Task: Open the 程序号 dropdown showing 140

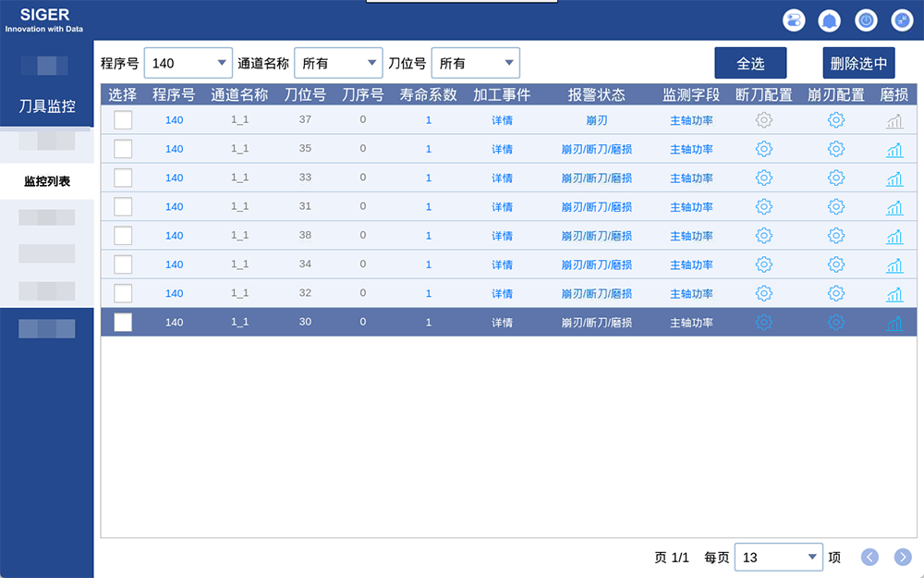Action: (x=188, y=63)
